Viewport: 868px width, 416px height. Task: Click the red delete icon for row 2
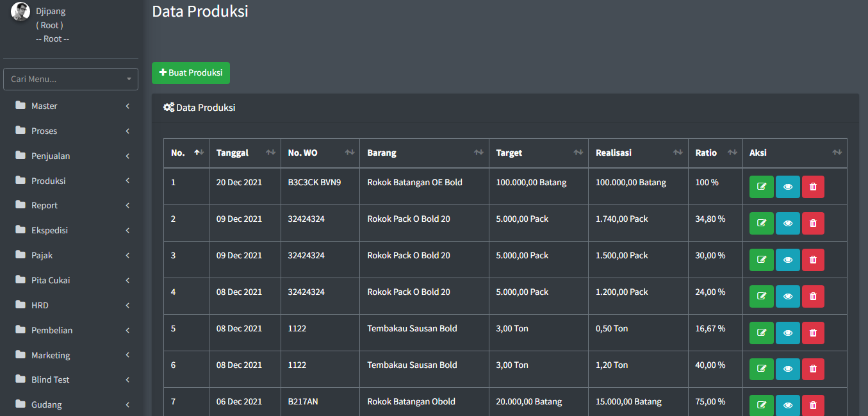tap(813, 223)
